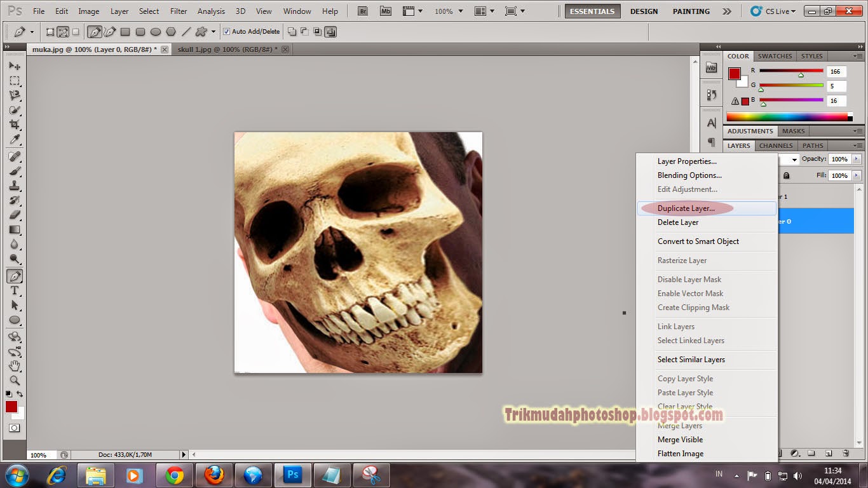
Task: Select the Gradient tool
Action: [15, 229]
